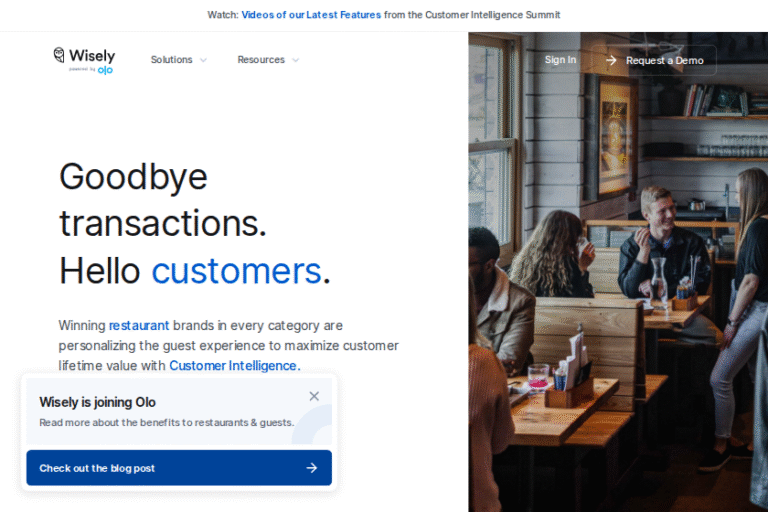Open the Videos of our Latest Features link

coord(311,15)
